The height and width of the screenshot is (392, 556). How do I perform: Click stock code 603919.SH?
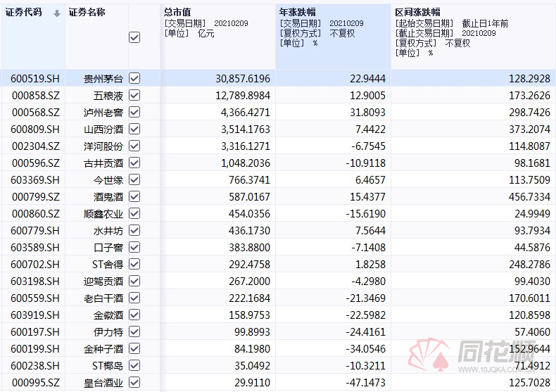(35, 315)
